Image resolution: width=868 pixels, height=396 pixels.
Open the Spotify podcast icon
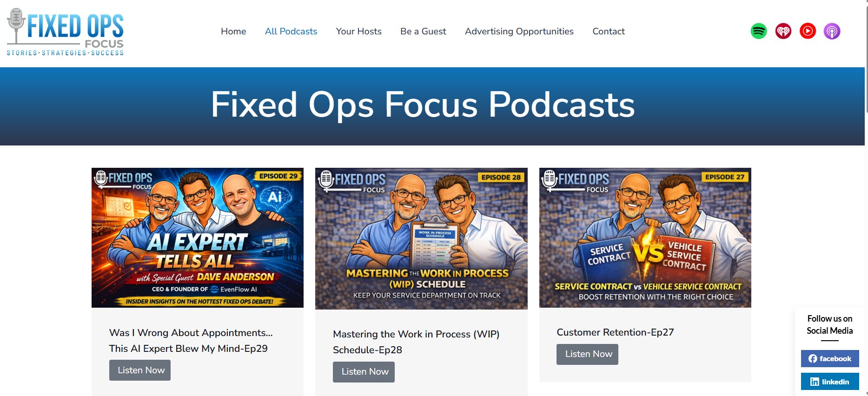click(759, 31)
